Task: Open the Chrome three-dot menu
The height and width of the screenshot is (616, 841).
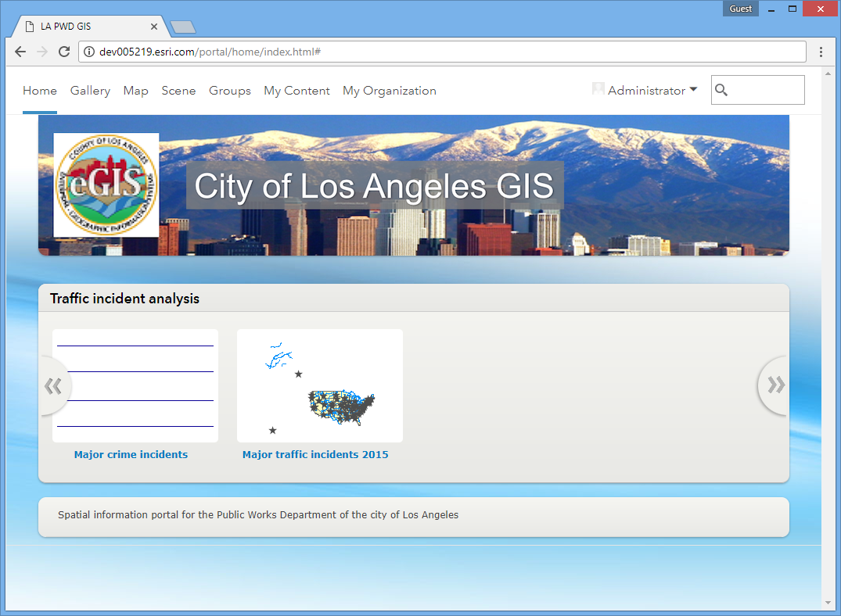Action: (821, 52)
